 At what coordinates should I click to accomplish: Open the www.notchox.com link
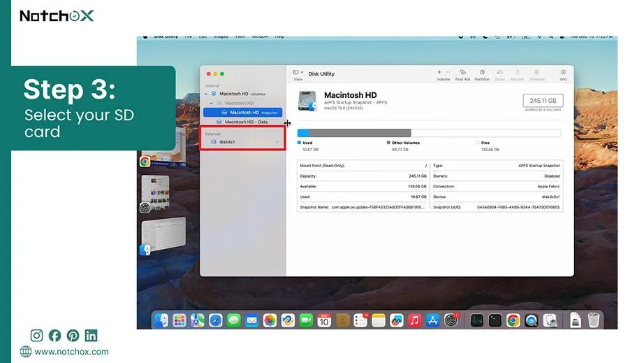[71, 352]
